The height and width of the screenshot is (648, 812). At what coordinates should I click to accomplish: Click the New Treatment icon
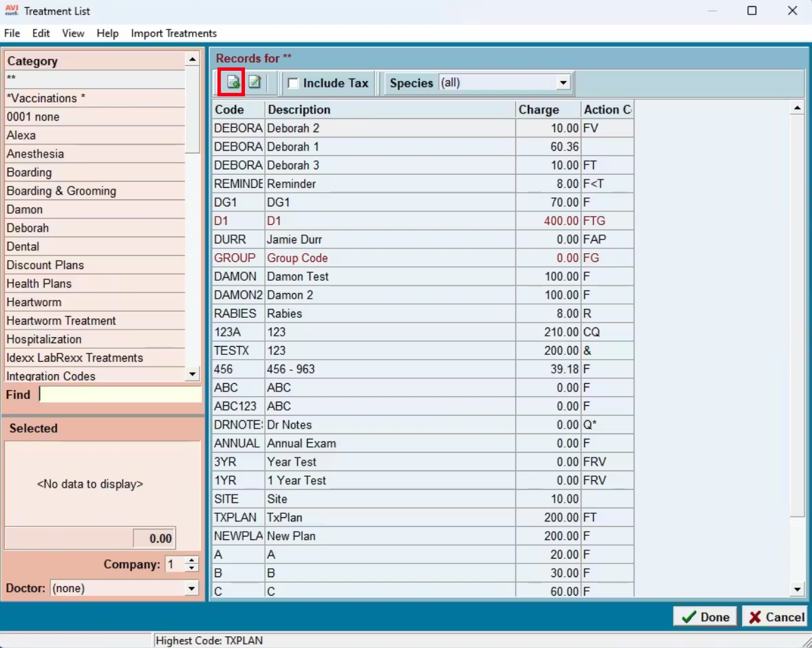pyautogui.click(x=233, y=83)
